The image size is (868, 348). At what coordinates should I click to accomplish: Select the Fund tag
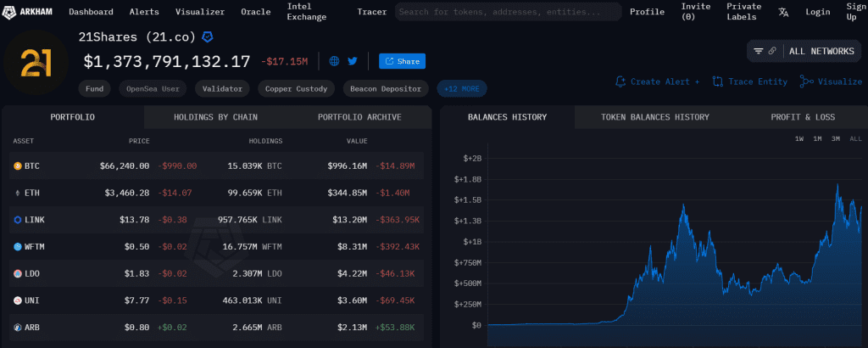coord(94,88)
